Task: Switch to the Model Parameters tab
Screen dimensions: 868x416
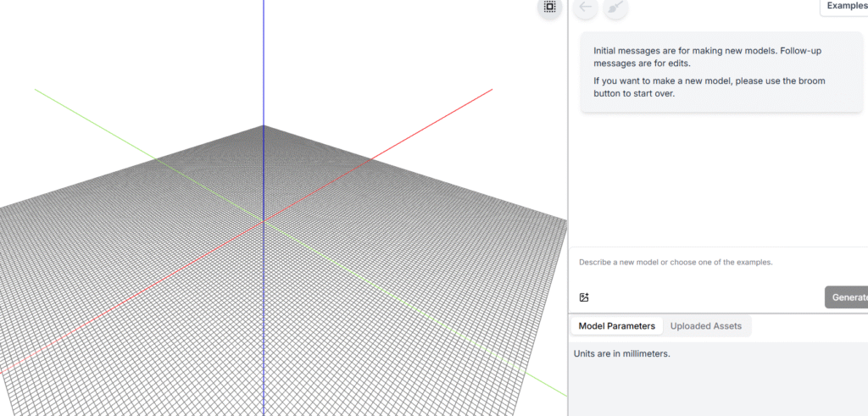Action: (616, 326)
